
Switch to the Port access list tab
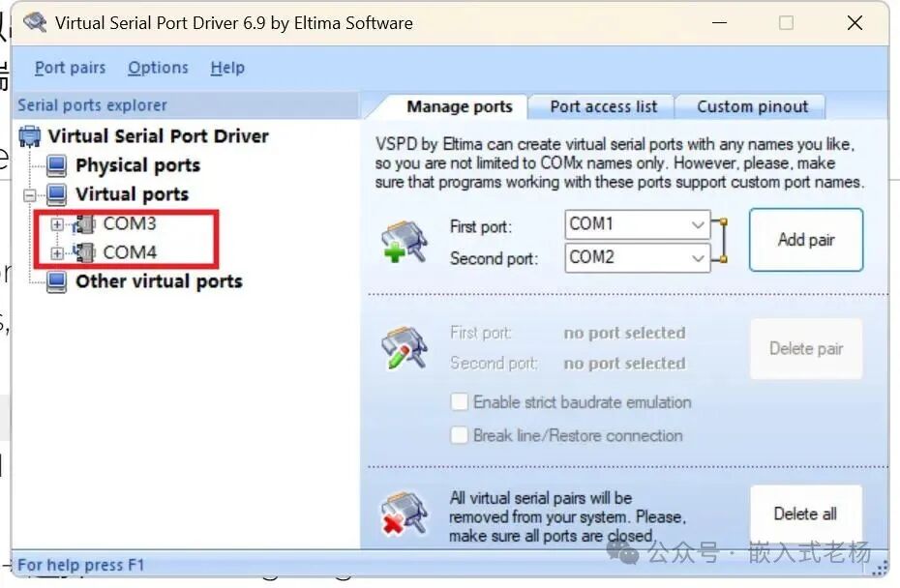(x=603, y=106)
